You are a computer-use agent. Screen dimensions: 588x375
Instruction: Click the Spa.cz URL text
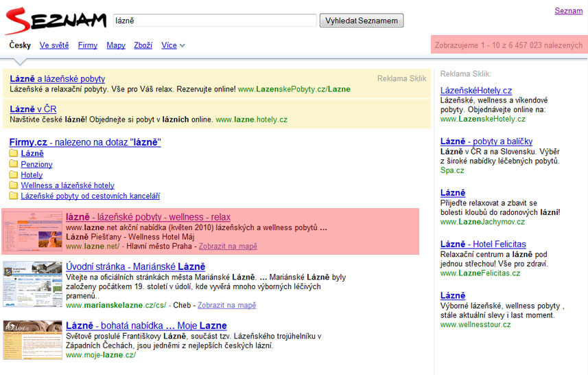coord(452,170)
